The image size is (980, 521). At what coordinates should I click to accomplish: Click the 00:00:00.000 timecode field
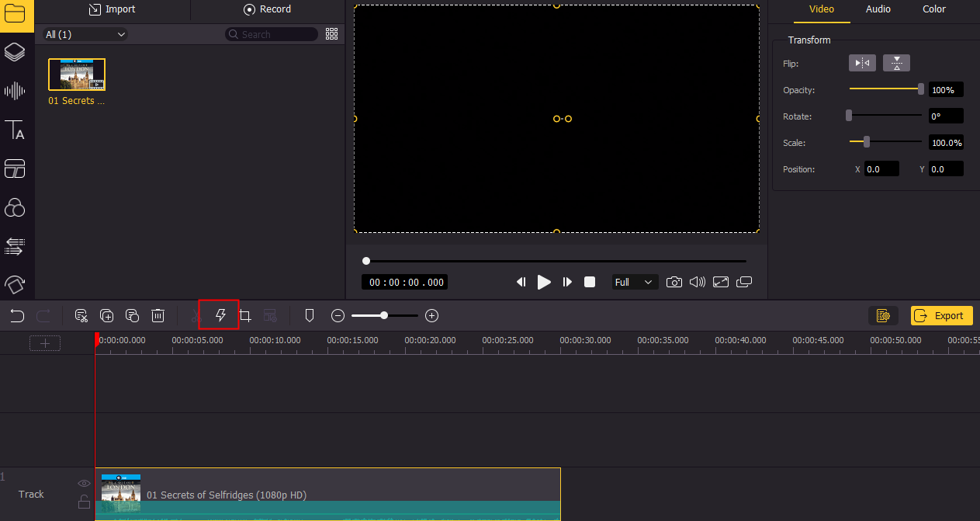tap(407, 282)
